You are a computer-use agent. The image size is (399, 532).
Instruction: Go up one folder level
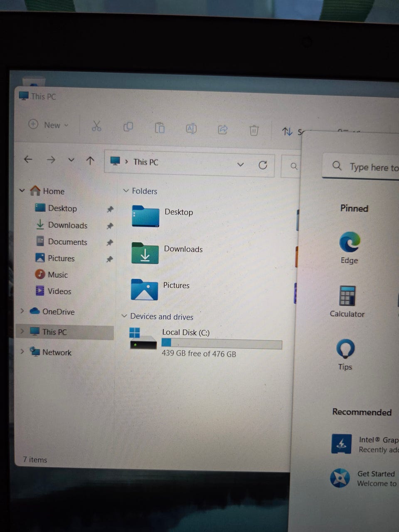coord(90,160)
